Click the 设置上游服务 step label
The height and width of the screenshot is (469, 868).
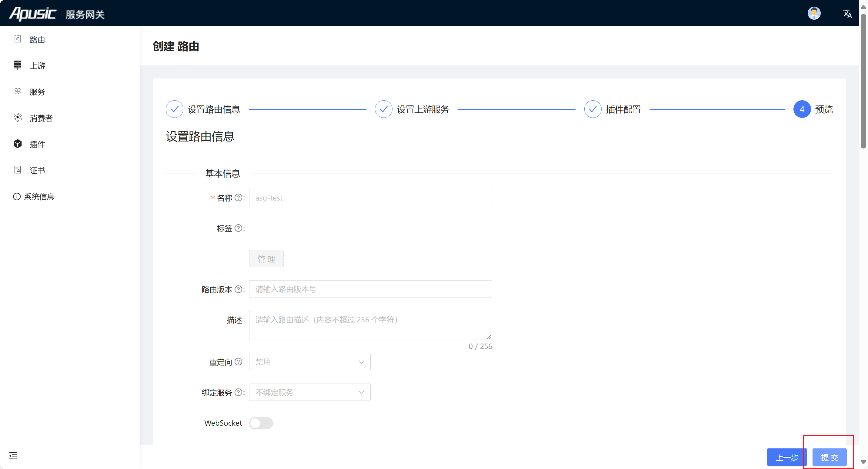423,109
